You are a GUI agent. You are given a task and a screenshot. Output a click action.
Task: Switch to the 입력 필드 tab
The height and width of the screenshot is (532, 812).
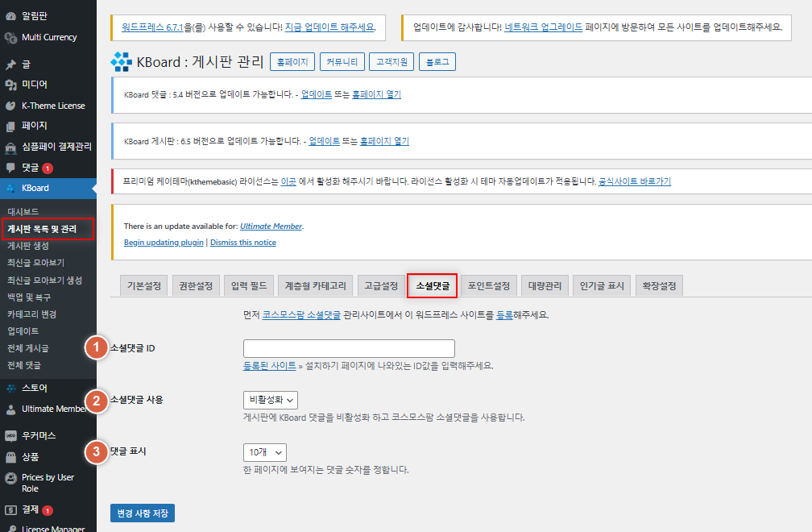tap(249, 286)
